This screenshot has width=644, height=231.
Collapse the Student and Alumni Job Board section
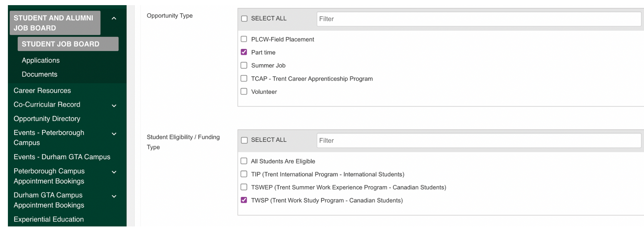pyautogui.click(x=114, y=18)
